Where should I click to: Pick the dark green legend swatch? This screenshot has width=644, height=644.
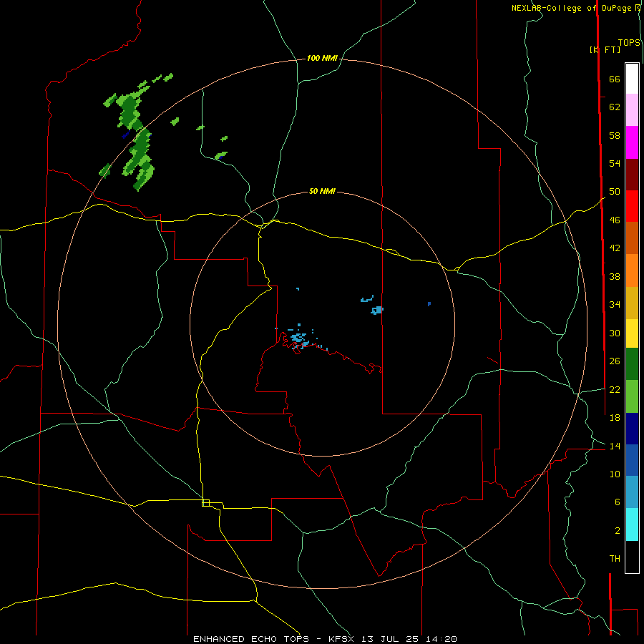pyautogui.click(x=632, y=364)
